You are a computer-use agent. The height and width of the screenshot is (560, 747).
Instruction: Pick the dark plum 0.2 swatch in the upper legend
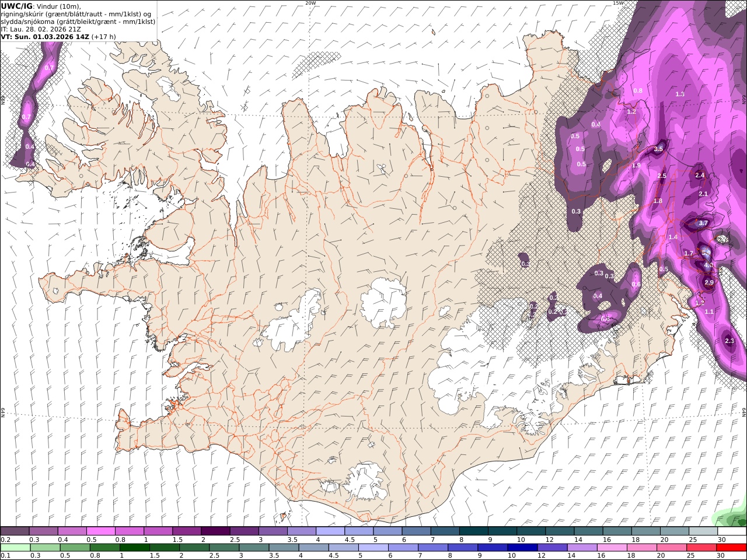(15, 531)
